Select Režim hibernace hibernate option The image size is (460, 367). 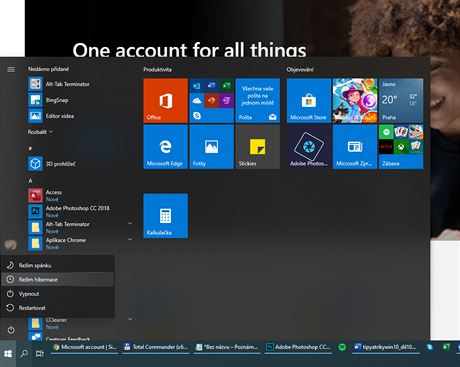57,279
